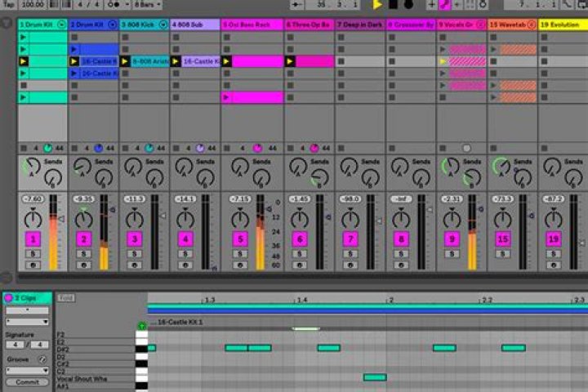Stop all clips in 5 Osc Bass Rack track
Screen dimensions: 588x392
click(x=227, y=148)
